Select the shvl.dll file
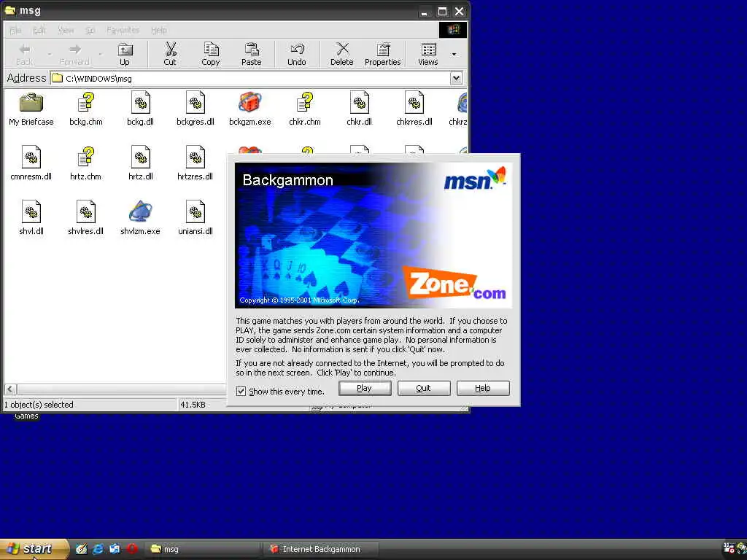The width and height of the screenshot is (747, 560). [31, 218]
